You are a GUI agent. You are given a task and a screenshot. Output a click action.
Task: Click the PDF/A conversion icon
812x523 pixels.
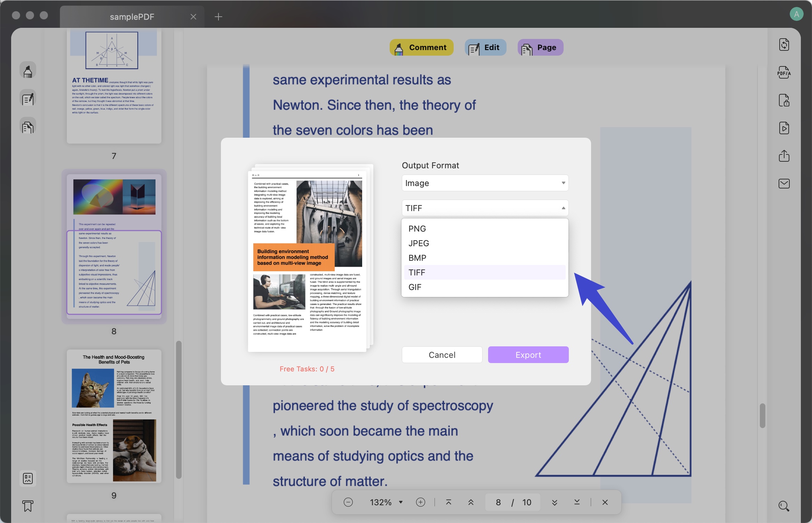(x=784, y=73)
